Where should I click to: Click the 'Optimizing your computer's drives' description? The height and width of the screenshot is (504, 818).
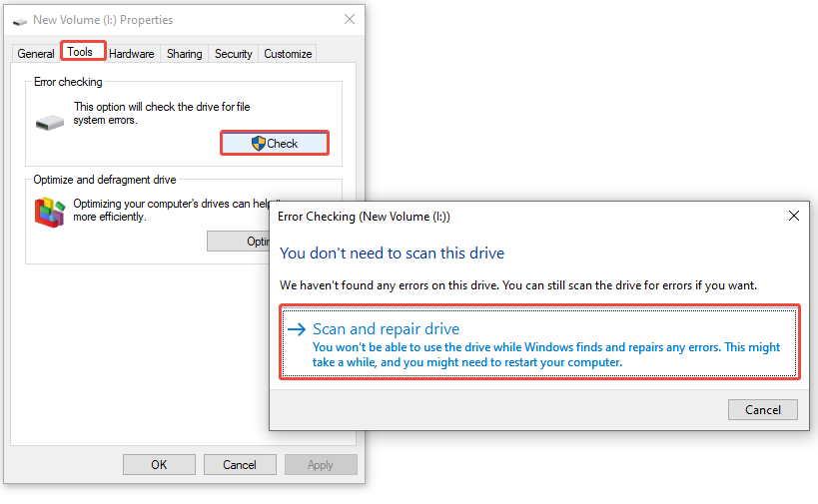click(x=171, y=210)
